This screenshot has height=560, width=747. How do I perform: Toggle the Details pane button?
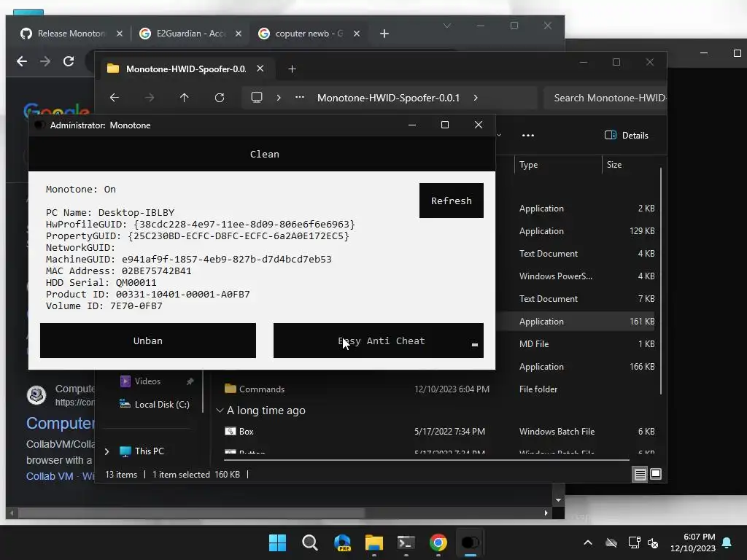[626, 135]
